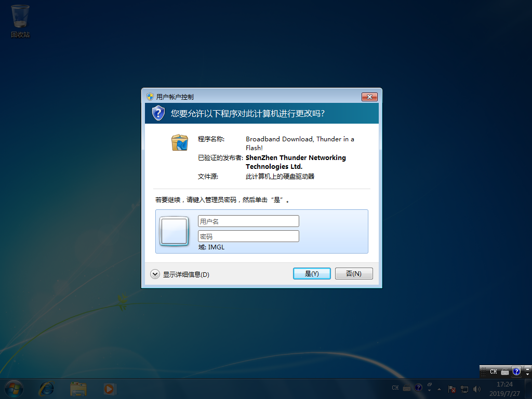
Task: Focus the 密码 password field
Action: click(x=248, y=236)
